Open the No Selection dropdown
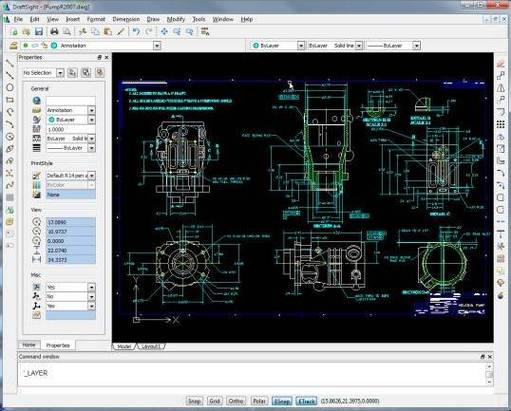 (60, 73)
